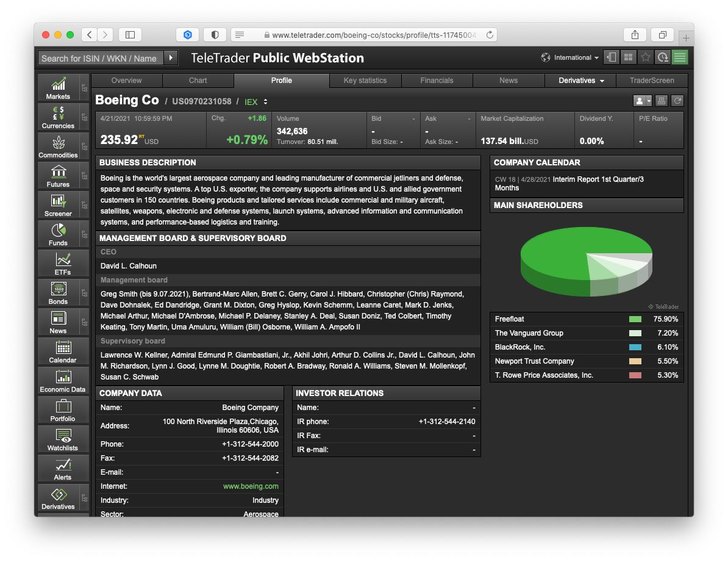Add page to favorites star icon
The image size is (728, 562).
[x=645, y=57]
